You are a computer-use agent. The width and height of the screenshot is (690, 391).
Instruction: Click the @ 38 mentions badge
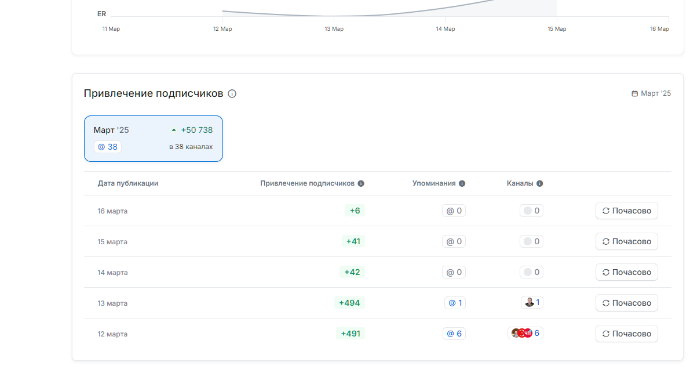tap(107, 147)
